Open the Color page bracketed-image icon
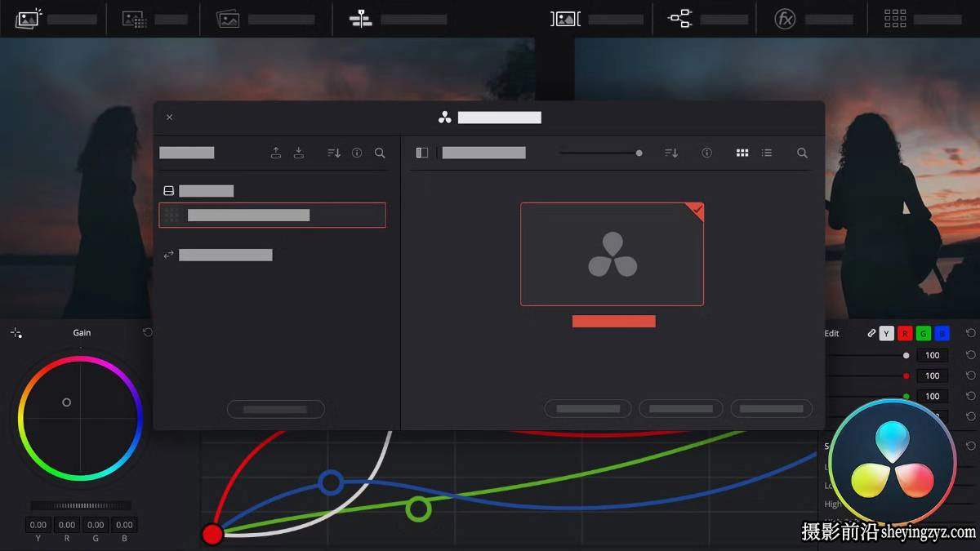 tap(565, 19)
